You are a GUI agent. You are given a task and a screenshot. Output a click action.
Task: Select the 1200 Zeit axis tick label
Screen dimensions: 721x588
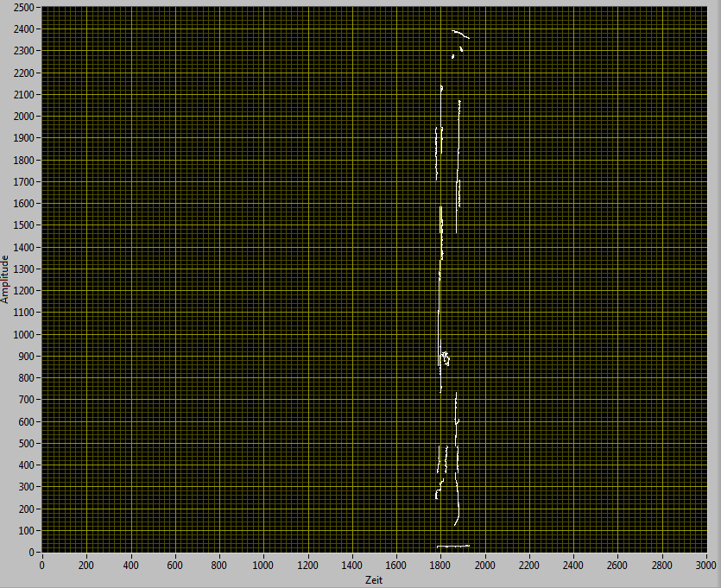[307, 566]
